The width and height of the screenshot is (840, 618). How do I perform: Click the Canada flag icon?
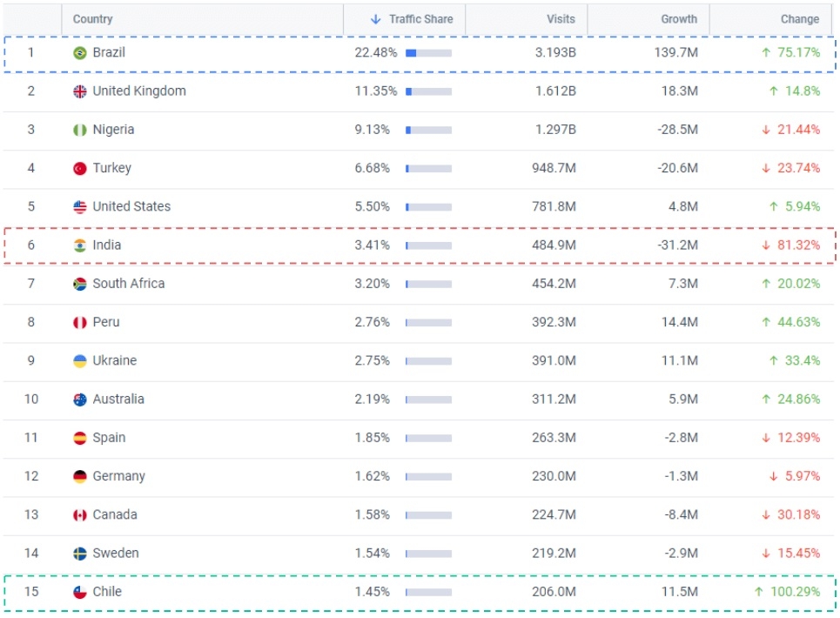(x=80, y=515)
